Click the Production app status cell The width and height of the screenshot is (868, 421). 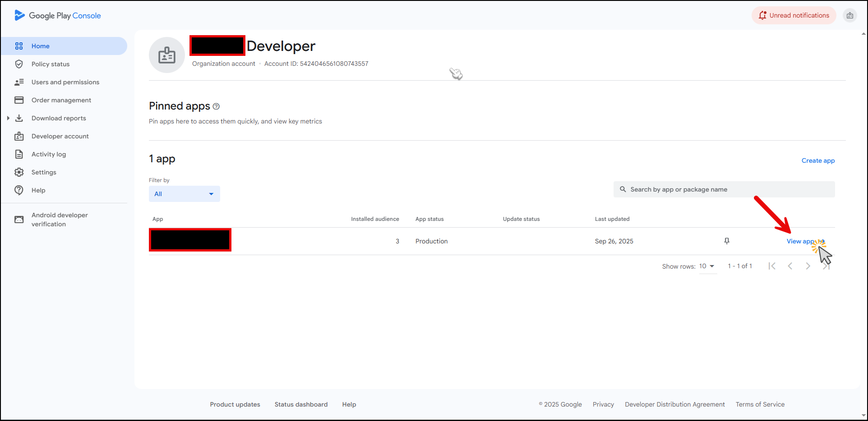click(432, 241)
